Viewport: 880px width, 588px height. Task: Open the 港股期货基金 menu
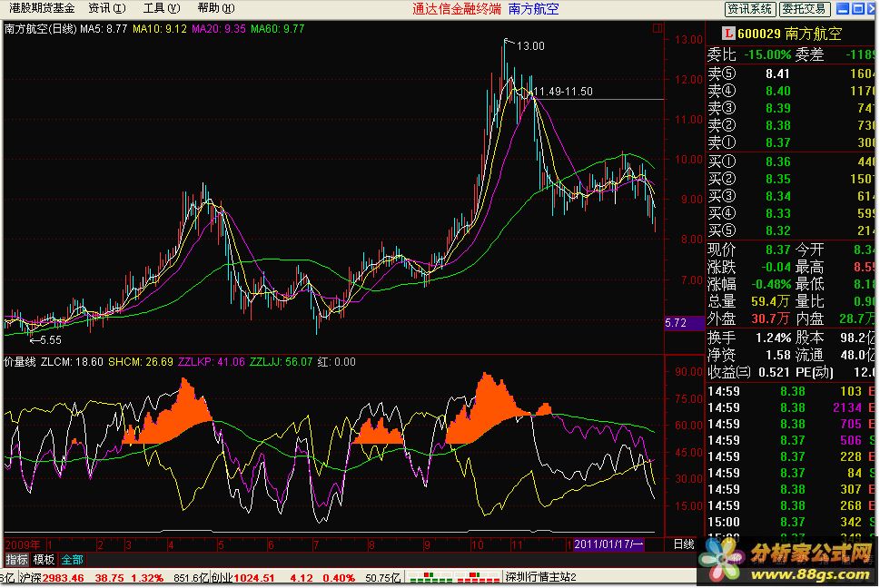click(41, 8)
